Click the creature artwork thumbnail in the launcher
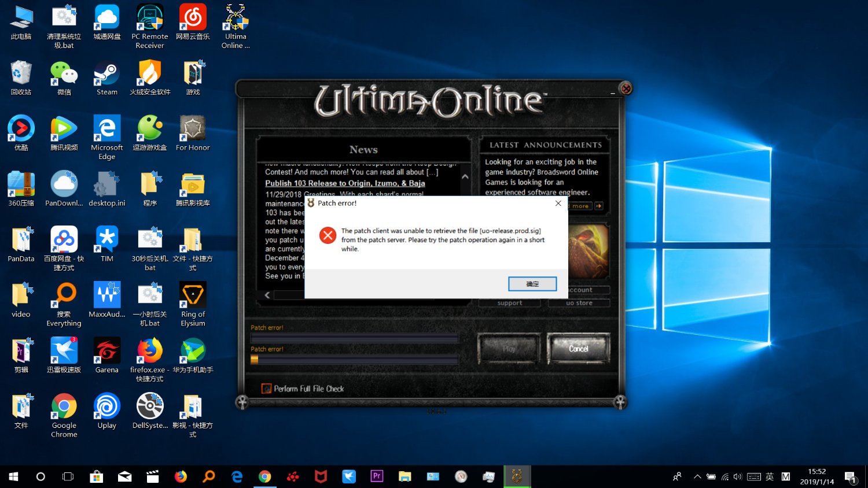The width and height of the screenshot is (868, 488). tap(589, 250)
